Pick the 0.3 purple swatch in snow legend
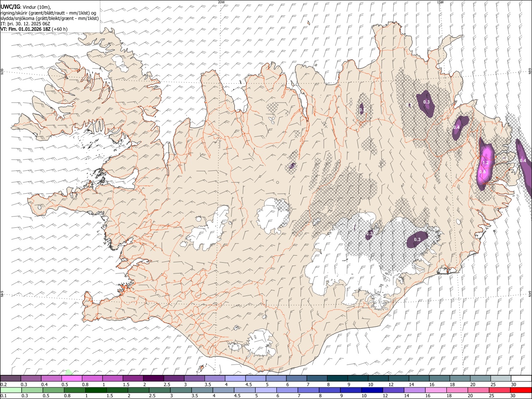 coord(31,378)
